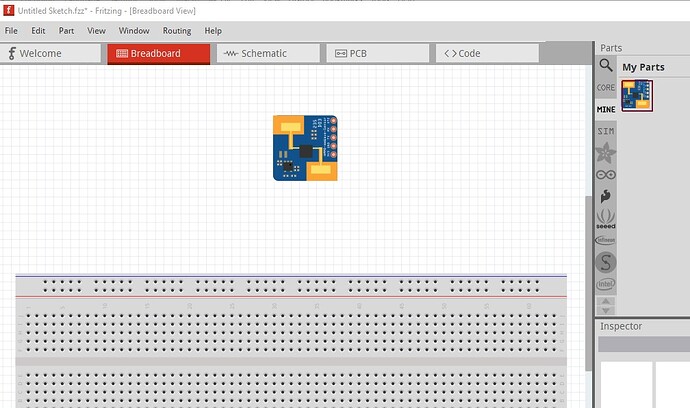Select the custom part thumbnail in My Parts
The width and height of the screenshot is (690, 408).
[637, 96]
